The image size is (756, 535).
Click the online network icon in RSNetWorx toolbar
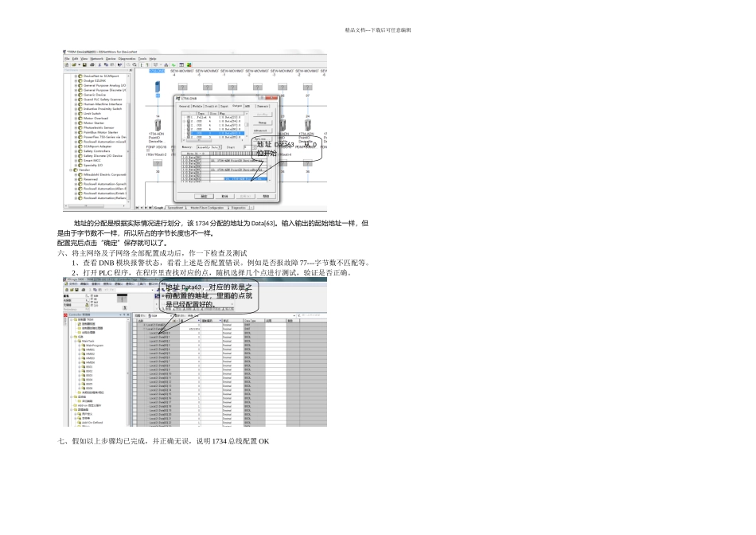coord(166,64)
